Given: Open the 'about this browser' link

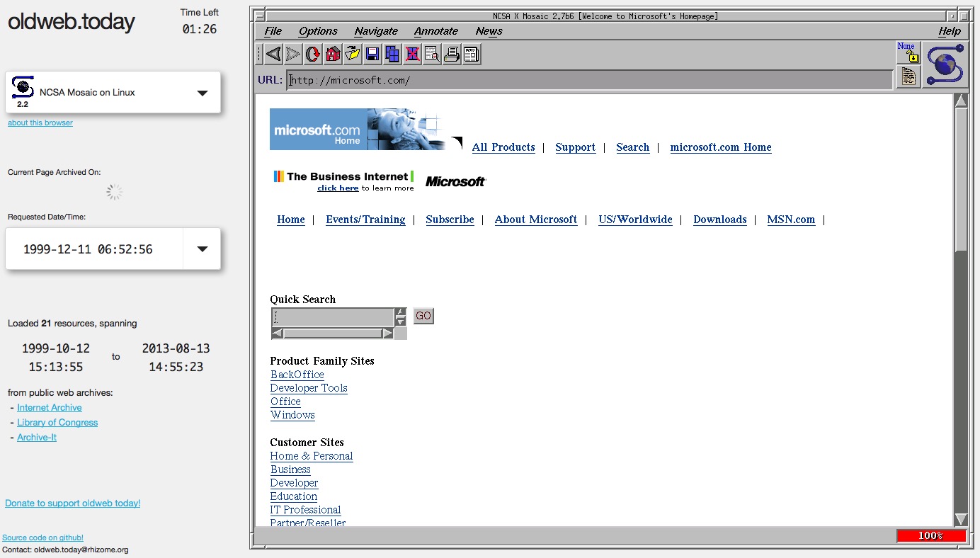Looking at the screenshot, I should click(40, 123).
